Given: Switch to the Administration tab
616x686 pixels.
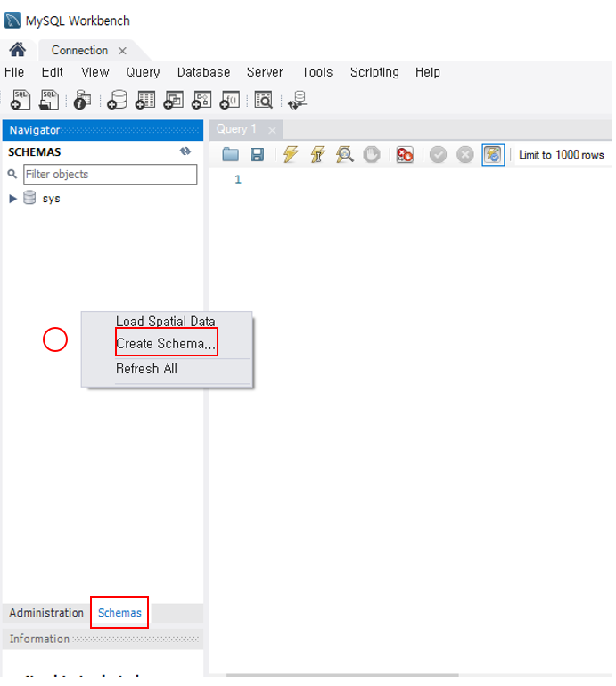Looking at the screenshot, I should coord(46,613).
